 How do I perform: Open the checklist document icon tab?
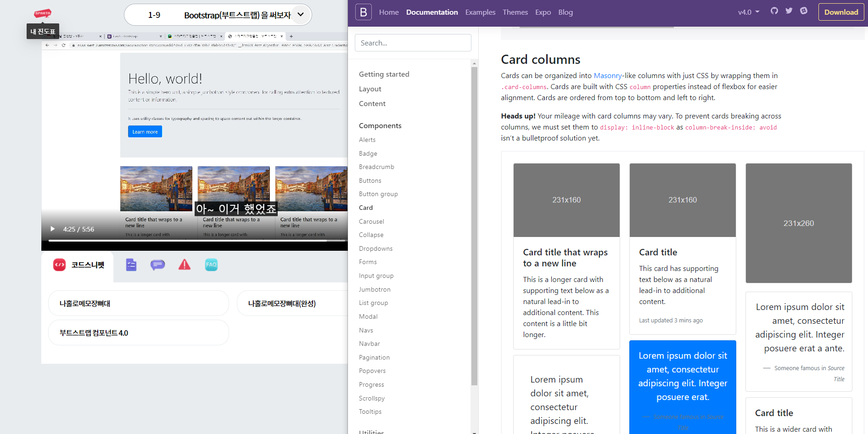click(131, 265)
